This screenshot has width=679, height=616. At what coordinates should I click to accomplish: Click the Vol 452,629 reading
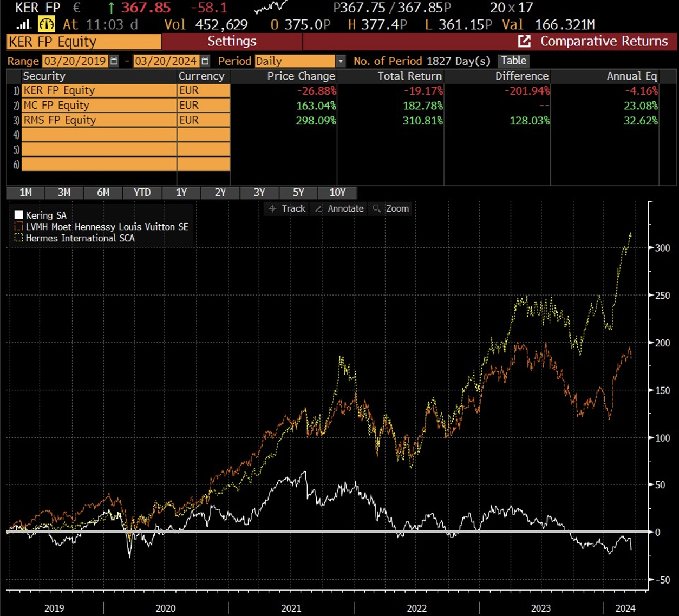(206, 25)
